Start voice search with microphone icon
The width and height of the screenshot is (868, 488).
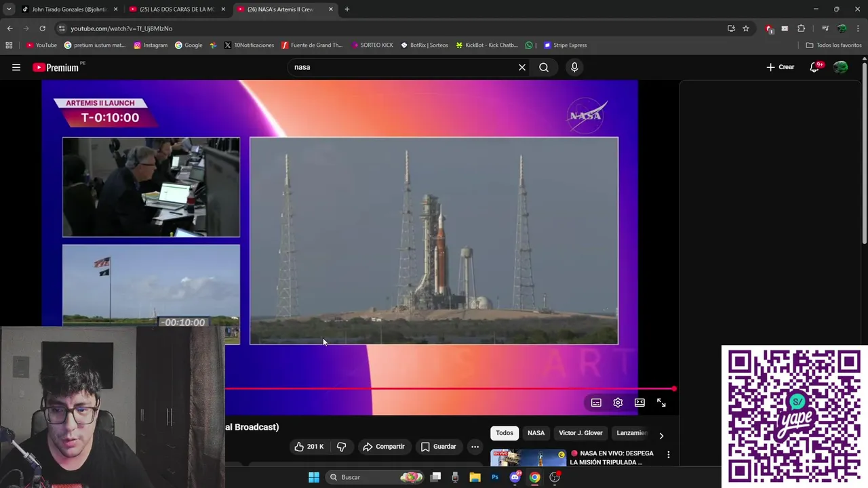(574, 67)
